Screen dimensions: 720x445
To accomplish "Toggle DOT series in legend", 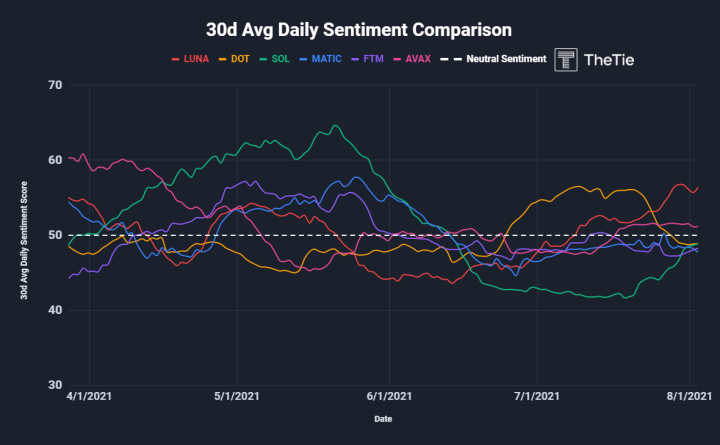I will 234,59.
